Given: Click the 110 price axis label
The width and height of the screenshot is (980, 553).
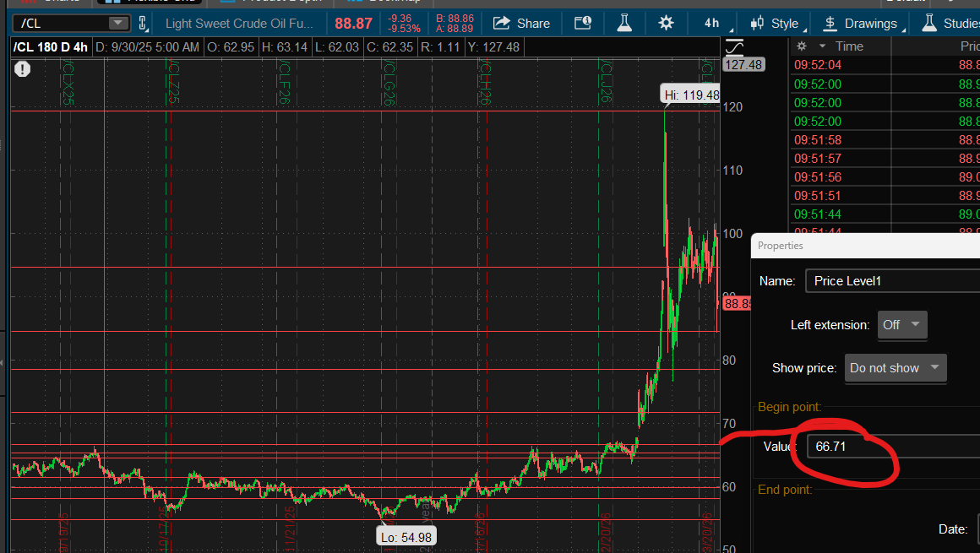Looking at the screenshot, I should click(x=732, y=170).
